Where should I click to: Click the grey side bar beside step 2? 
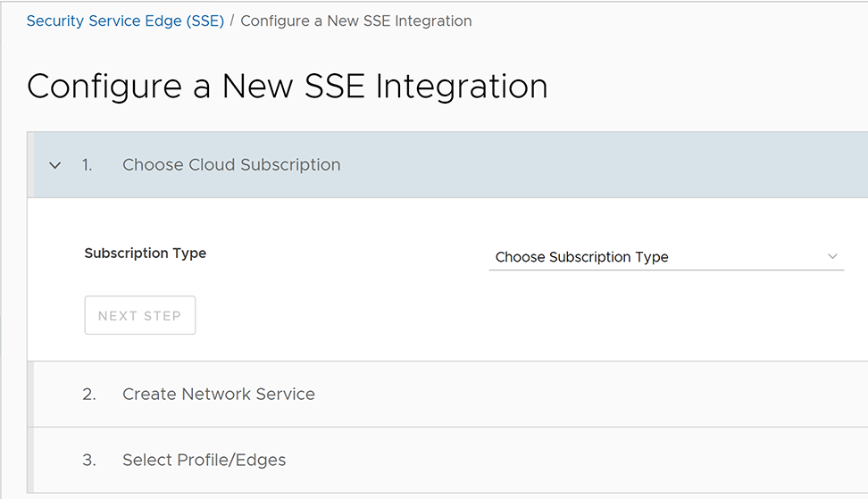click(30, 394)
